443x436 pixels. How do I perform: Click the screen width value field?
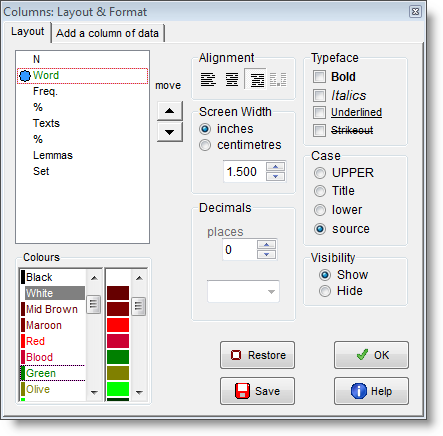tap(245, 172)
